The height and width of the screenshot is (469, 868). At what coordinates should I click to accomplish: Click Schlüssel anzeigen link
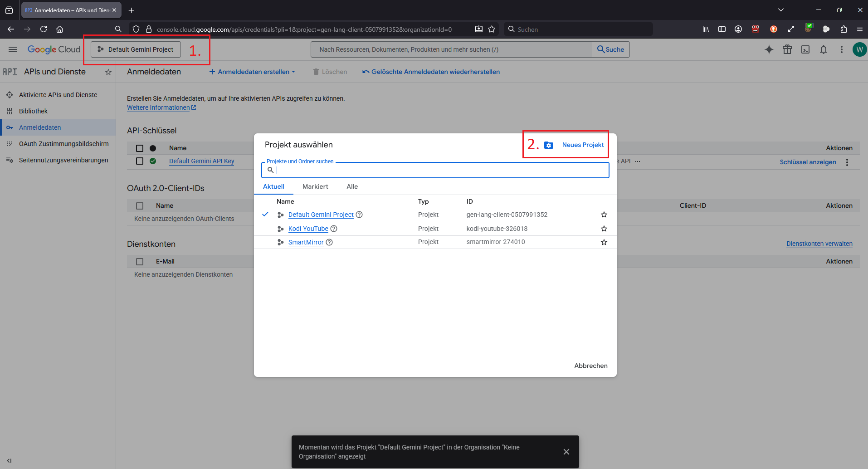tap(808, 162)
